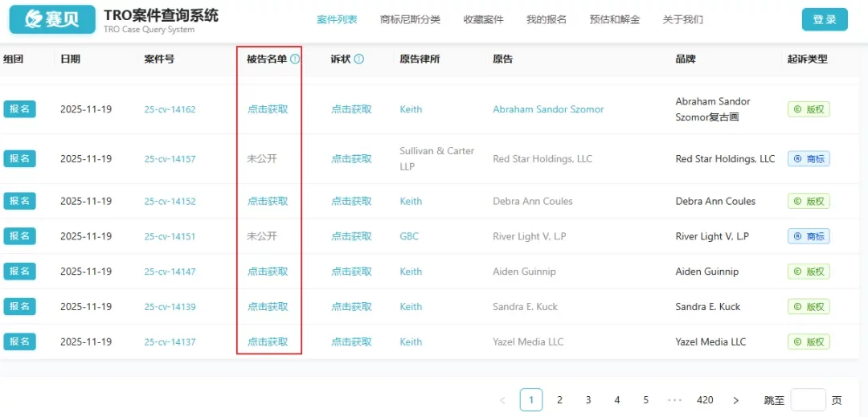Click info icon beside 被告名单 header
This screenshot has height=417, width=868.
tap(295, 59)
